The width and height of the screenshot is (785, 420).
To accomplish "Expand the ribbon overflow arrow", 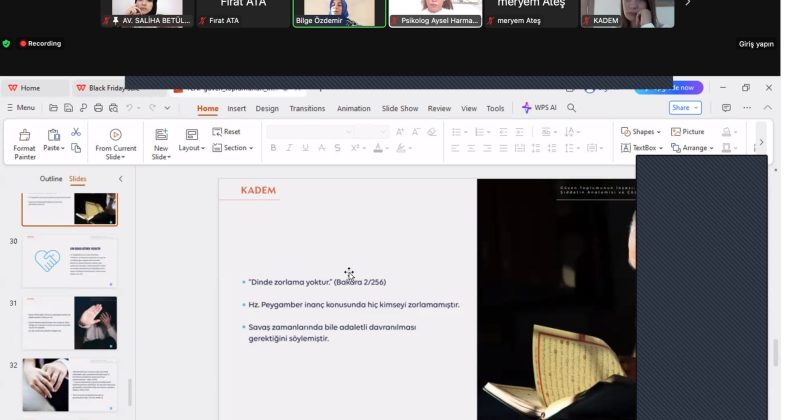I will (761, 142).
